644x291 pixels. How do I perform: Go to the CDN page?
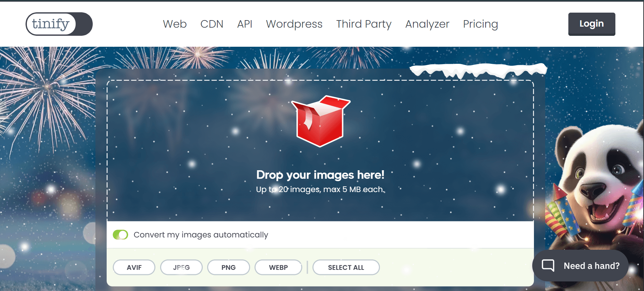click(212, 24)
